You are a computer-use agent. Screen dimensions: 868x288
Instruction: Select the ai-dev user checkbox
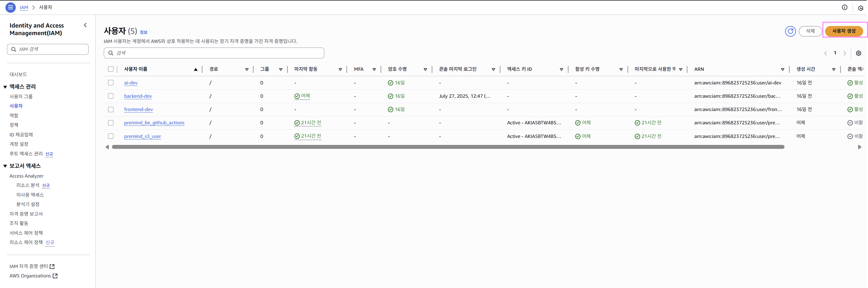point(110,83)
